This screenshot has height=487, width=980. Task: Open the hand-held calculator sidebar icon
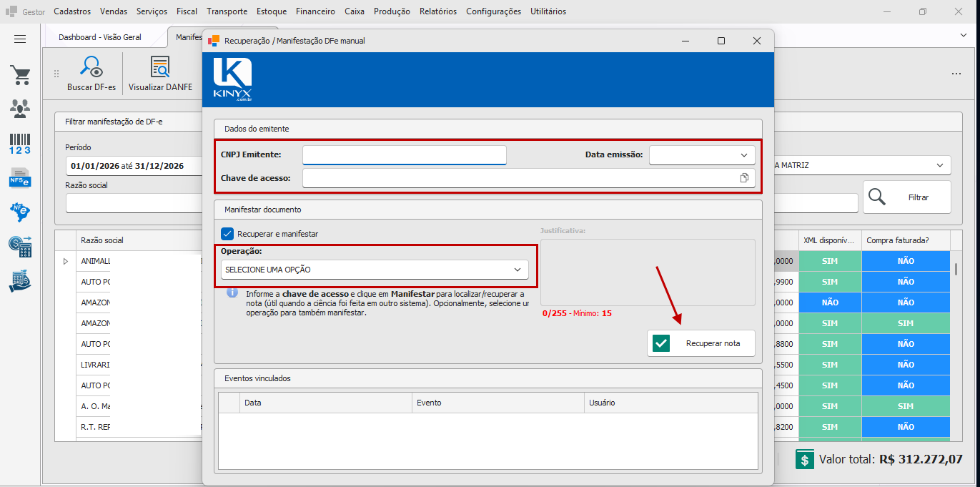pos(20,281)
